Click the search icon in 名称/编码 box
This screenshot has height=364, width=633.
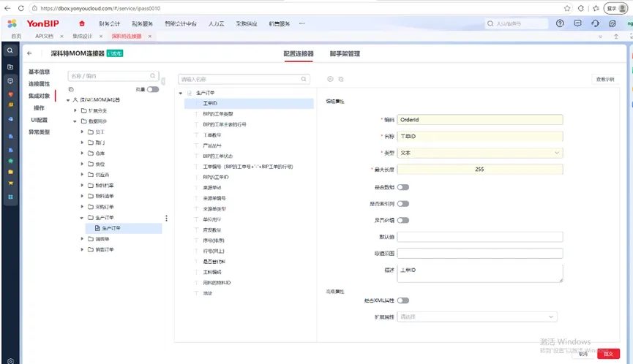point(153,76)
